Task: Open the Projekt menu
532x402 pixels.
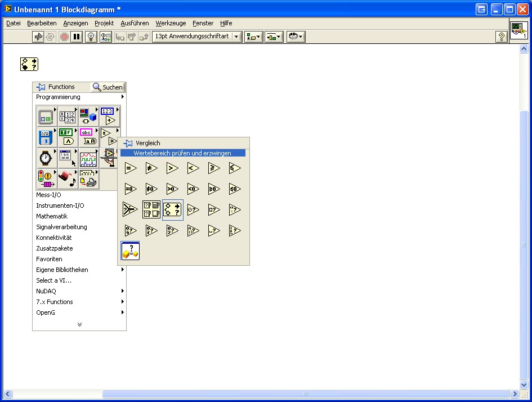Action: (104, 23)
